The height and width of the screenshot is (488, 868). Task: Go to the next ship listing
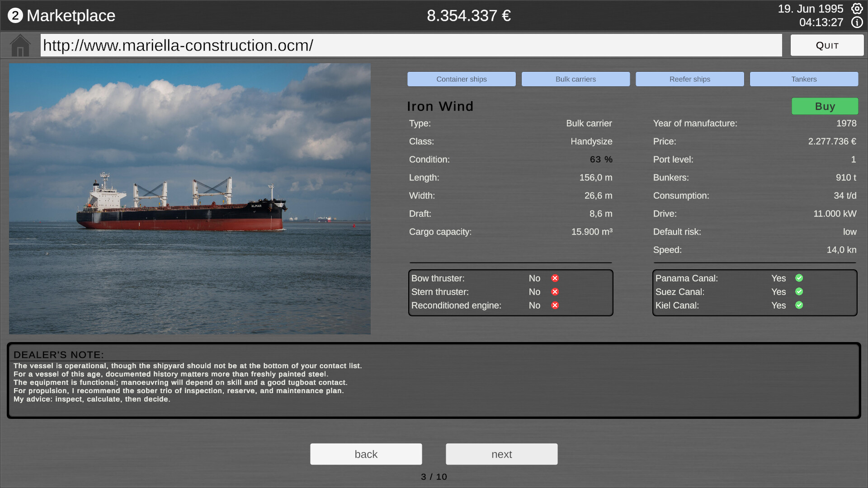tap(502, 454)
